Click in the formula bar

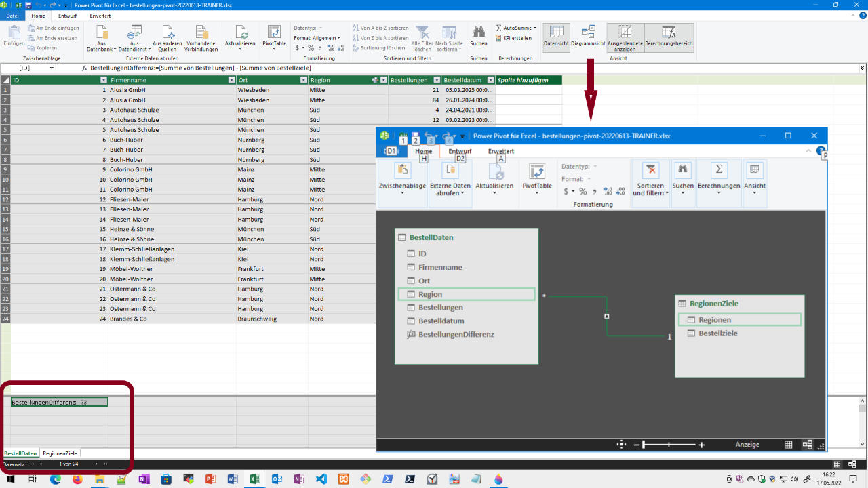(x=473, y=68)
